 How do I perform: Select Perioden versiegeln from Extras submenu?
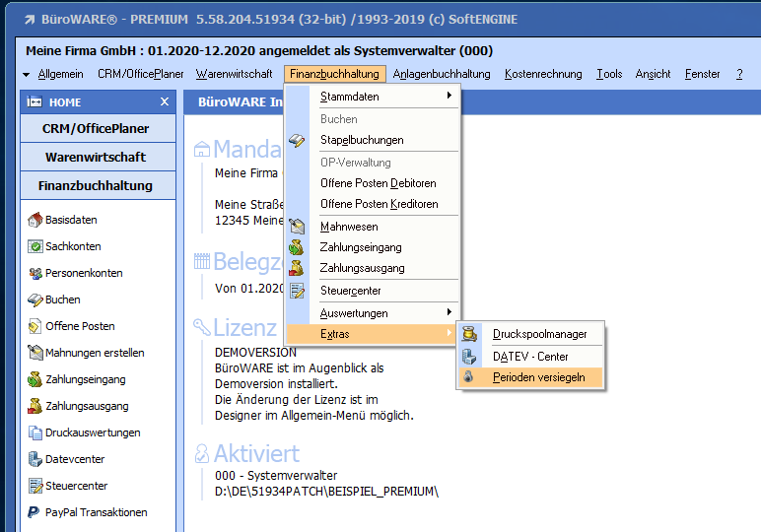tap(538, 377)
